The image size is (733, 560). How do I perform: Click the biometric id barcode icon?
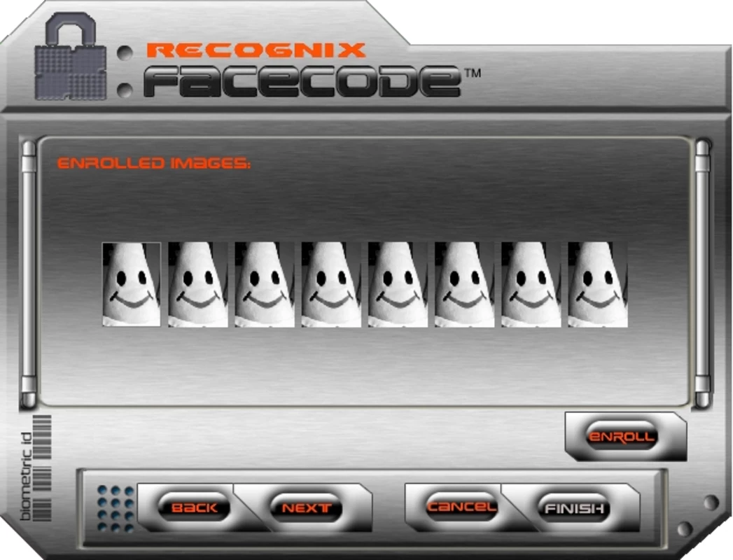click(36, 468)
